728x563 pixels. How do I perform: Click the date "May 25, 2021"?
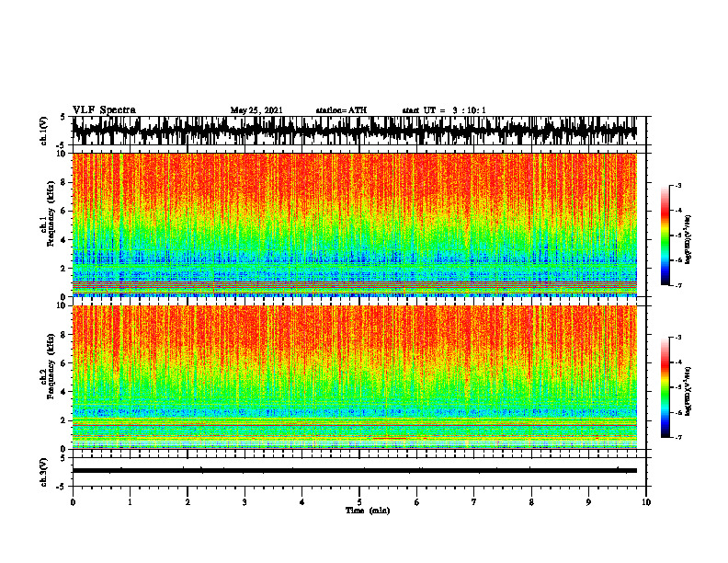[256, 110]
